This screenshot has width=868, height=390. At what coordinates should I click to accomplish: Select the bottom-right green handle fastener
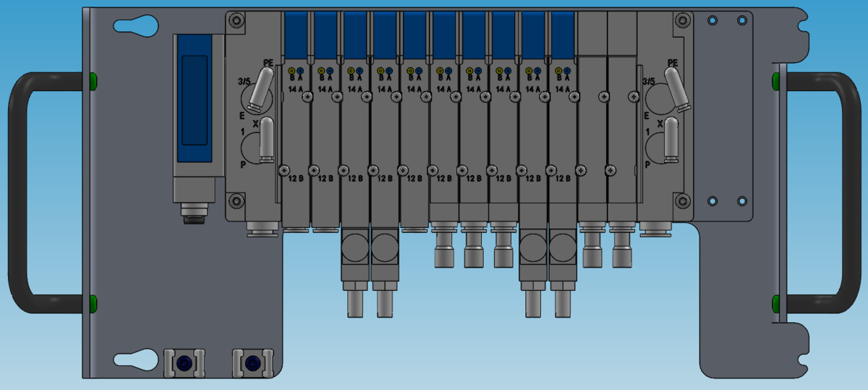(776, 300)
